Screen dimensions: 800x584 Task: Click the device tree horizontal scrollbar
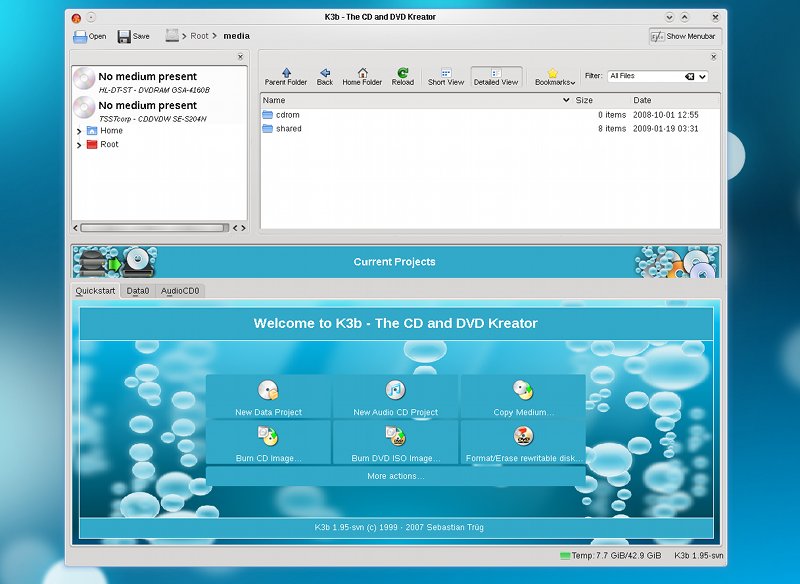coord(154,228)
